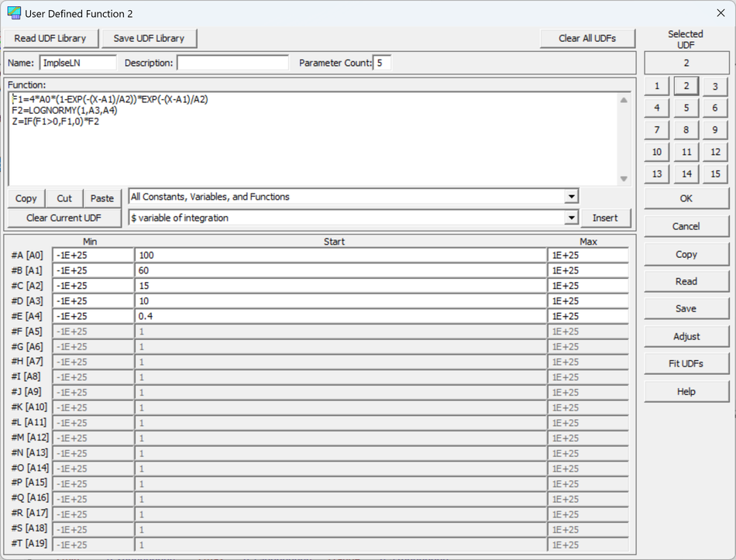Image resolution: width=736 pixels, height=560 pixels.
Task: Click the Parameter Count field
Action: pos(382,63)
